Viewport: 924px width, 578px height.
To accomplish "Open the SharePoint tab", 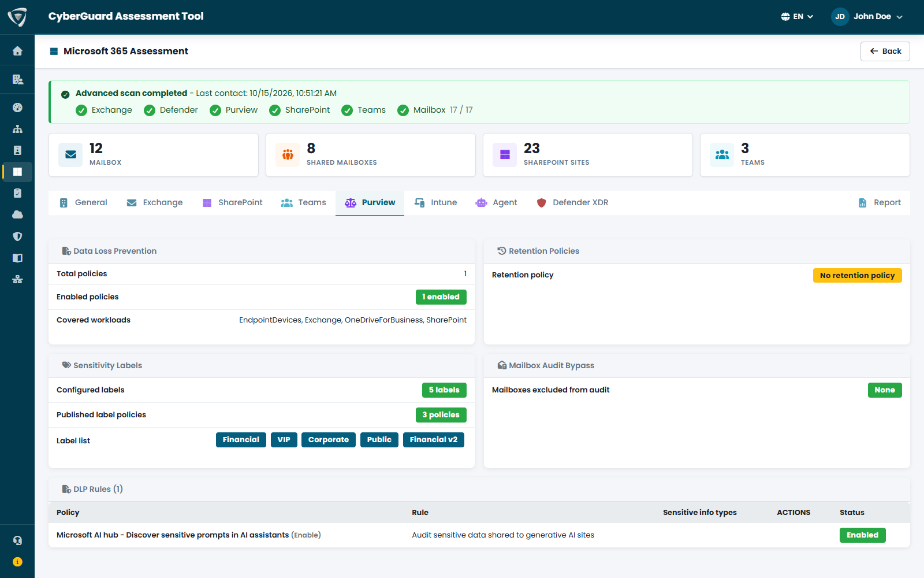I will (232, 203).
